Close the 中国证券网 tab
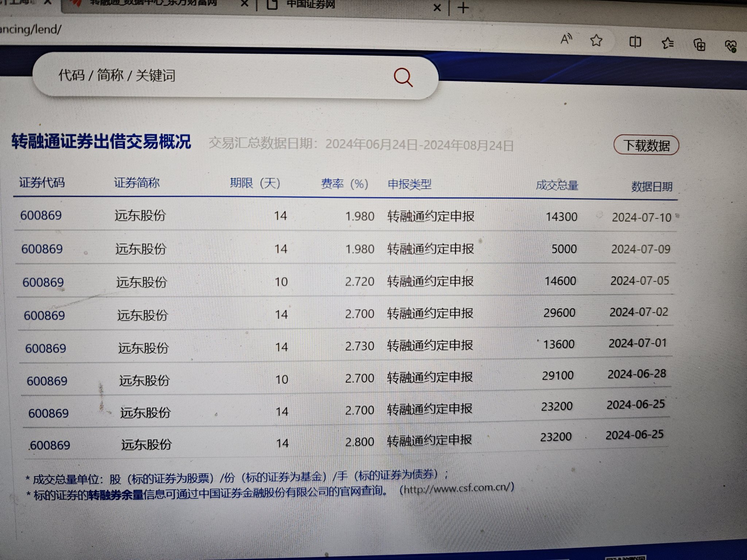The height and width of the screenshot is (560, 747). pyautogui.click(x=437, y=7)
